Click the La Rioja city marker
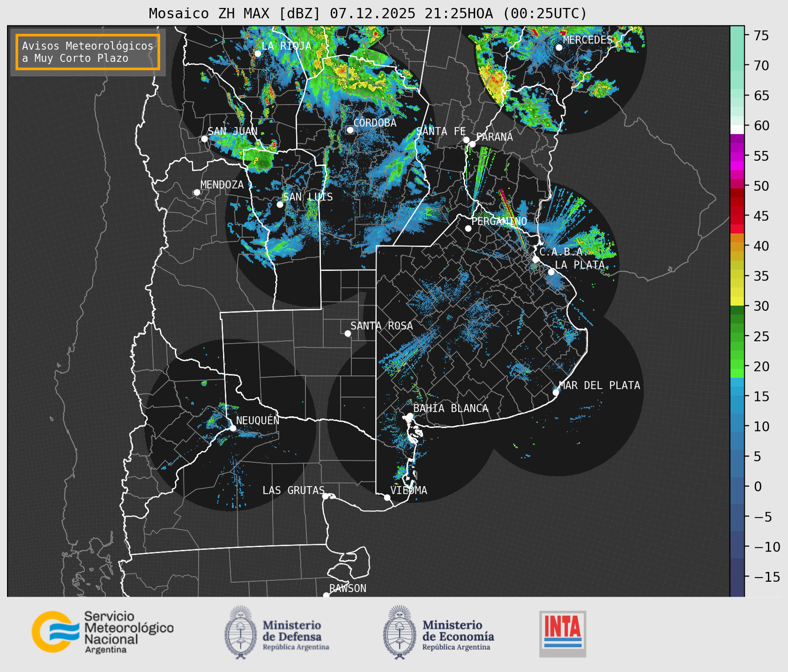The width and height of the screenshot is (788, 672). coord(258,54)
